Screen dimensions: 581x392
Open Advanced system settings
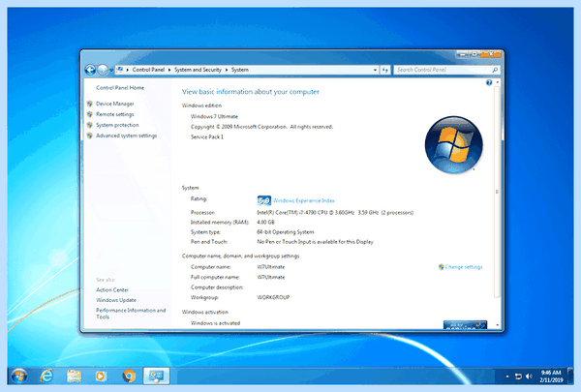pyautogui.click(x=126, y=136)
